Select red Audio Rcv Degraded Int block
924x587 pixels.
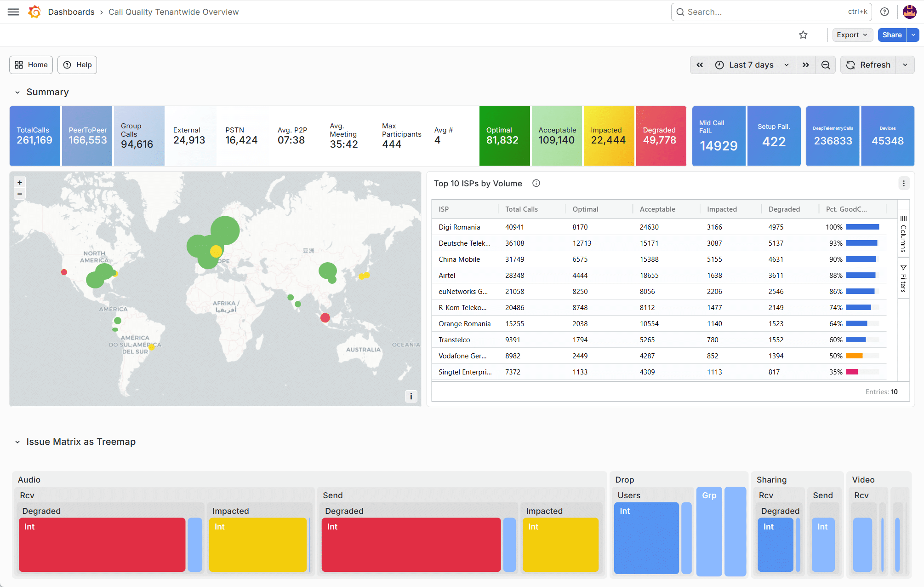[102, 545]
